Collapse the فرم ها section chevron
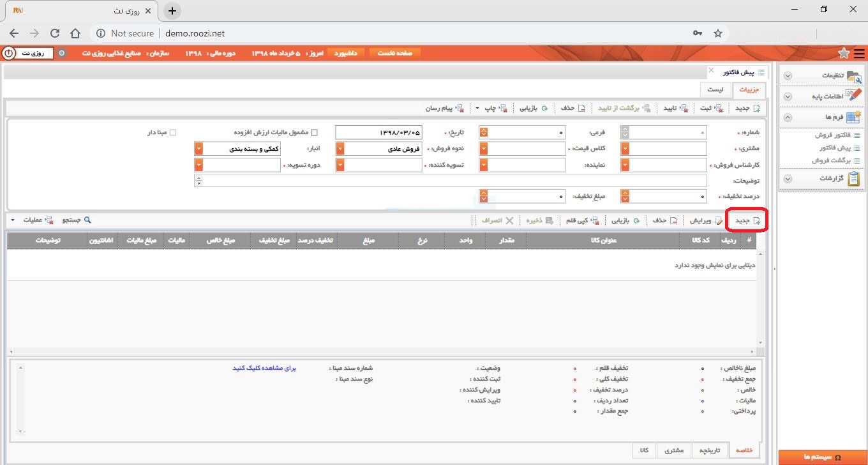 [788, 118]
